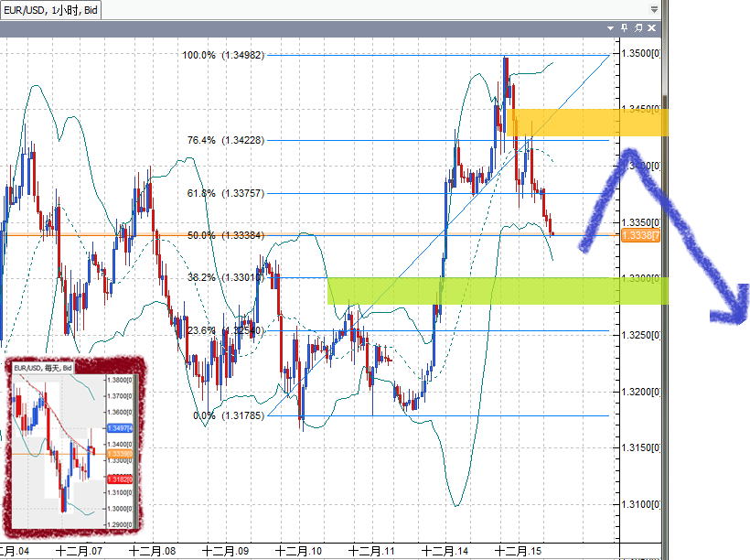The height and width of the screenshot is (560, 750).
Task: Click the 十二月.08 date axis label
Action: coord(152,551)
